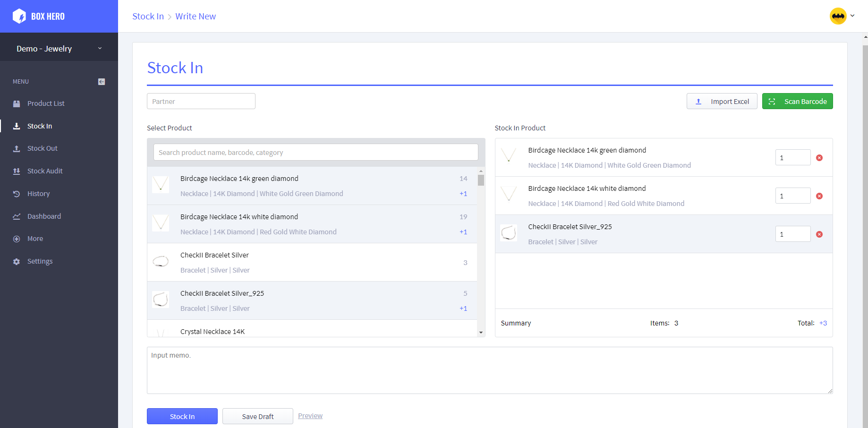This screenshot has height=428, width=868.
Task: Go to Product List menu
Action: click(46, 103)
